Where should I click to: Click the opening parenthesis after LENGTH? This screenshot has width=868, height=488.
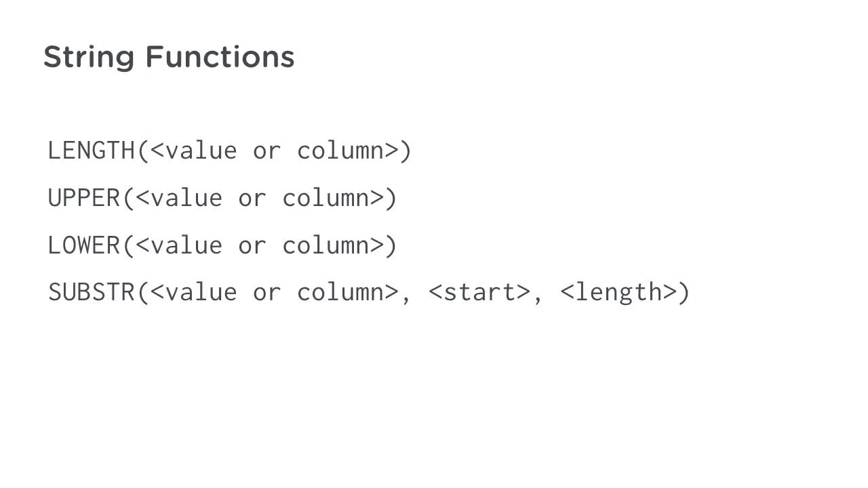143,150
